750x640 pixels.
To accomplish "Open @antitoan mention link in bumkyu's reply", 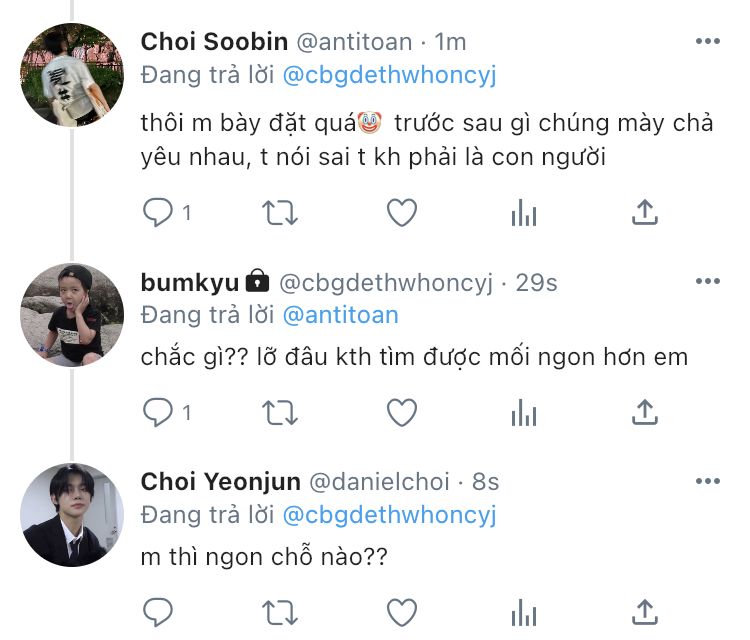I will coord(340,315).
